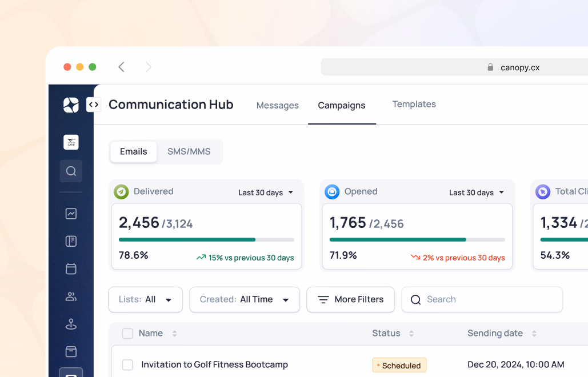The width and height of the screenshot is (588, 377).
Task: Open the golf hole flag icon in the sidebar
Action: tap(71, 324)
